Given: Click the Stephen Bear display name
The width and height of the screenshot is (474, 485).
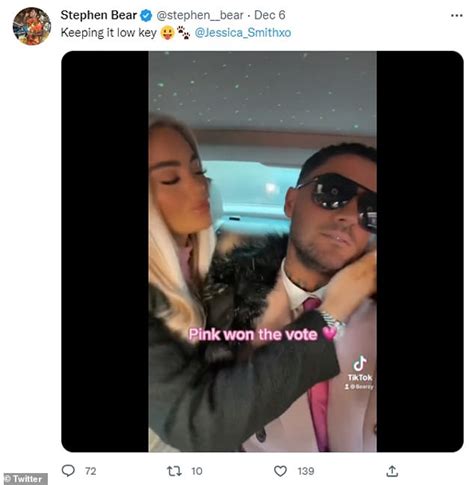Looking at the screenshot, I should (x=99, y=15).
